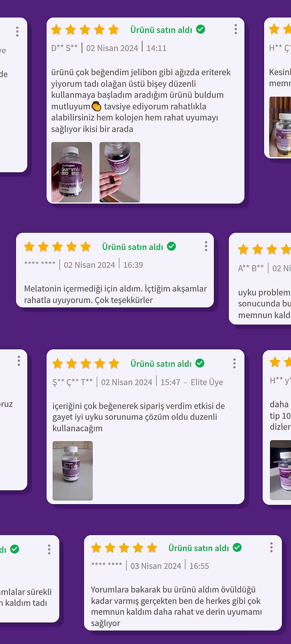Open kebab menu on Elite Üye review
This screenshot has height=644, width=291.
pos(235,363)
